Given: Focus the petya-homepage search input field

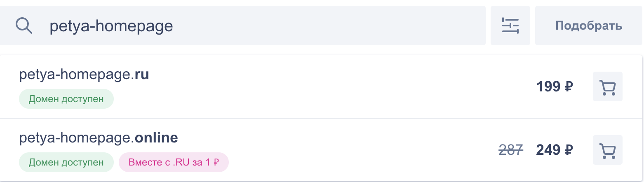Looking at the screenshot, I should [264, 26].
